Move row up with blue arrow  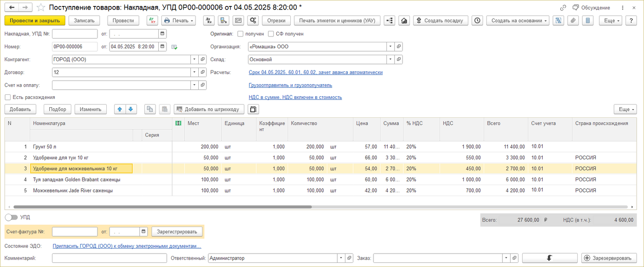pyautogui.click(x=120, y=109)
